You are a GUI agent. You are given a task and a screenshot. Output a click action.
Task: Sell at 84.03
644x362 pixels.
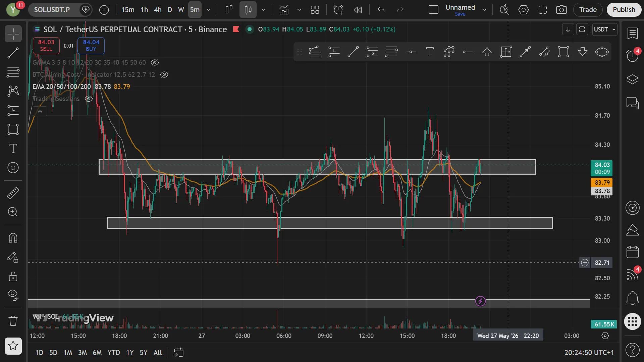pyautogui.click(x=46, y=45)
